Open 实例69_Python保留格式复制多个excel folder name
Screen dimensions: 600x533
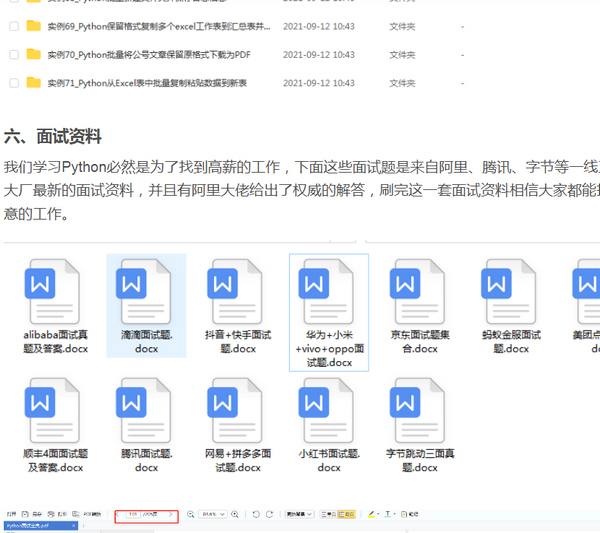pyautogui.click(x=159, y=26)
